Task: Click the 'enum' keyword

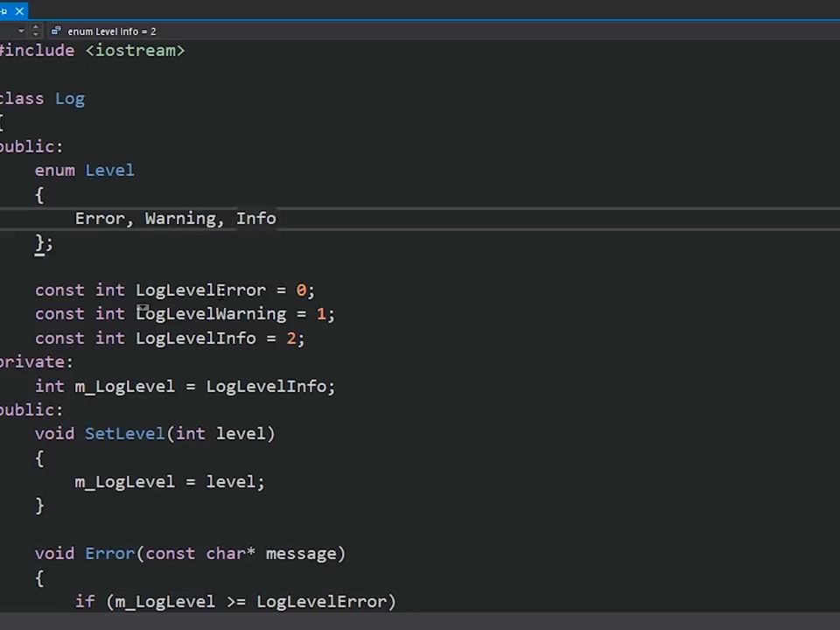Action: point(55,171)
